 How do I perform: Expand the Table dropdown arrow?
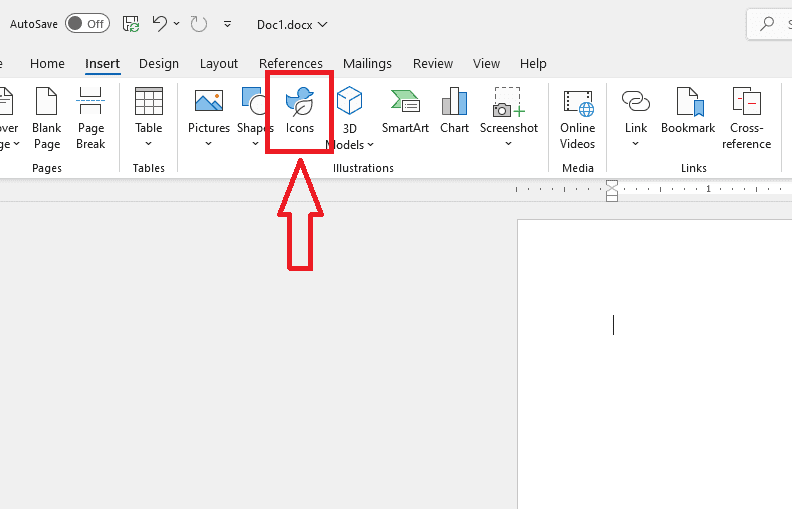(148, 144)
